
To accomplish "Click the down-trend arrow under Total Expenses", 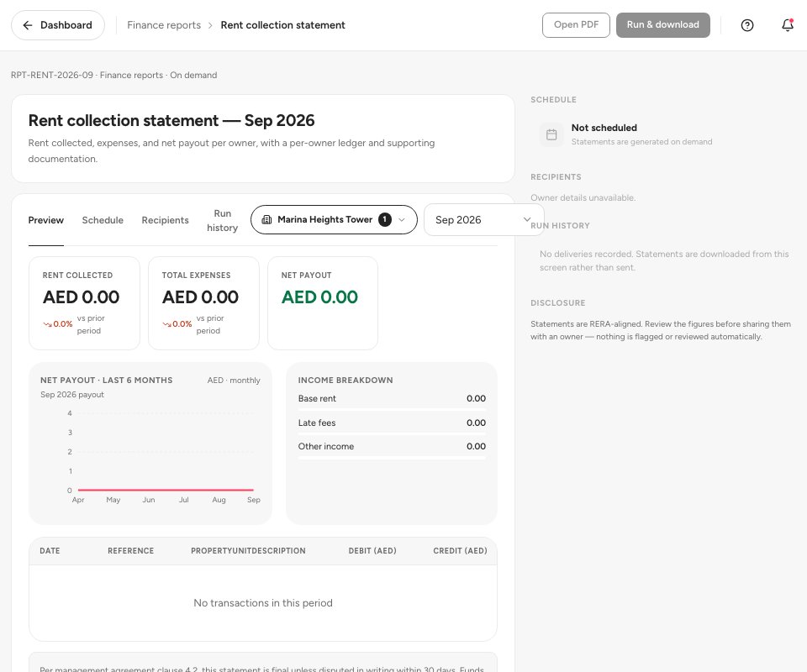I will click(x=166, y=324).
